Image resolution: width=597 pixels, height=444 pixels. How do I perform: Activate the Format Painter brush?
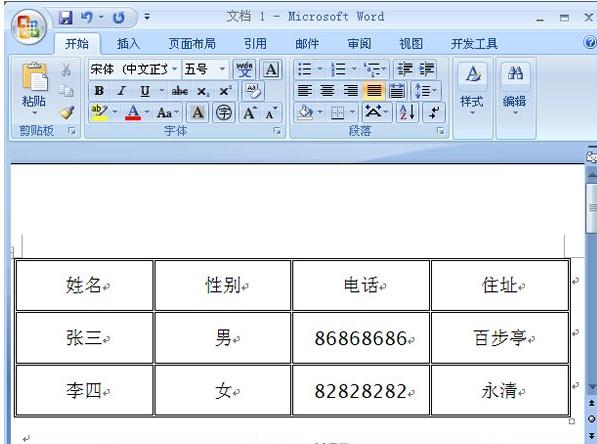pyautogui.click(x=66, y=113)
